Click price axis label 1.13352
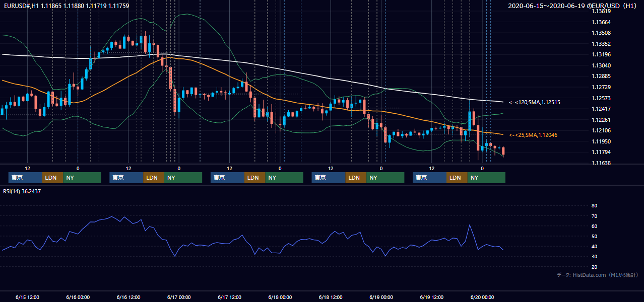The height and width of the screenshot is (302, 644). [601, 44]
